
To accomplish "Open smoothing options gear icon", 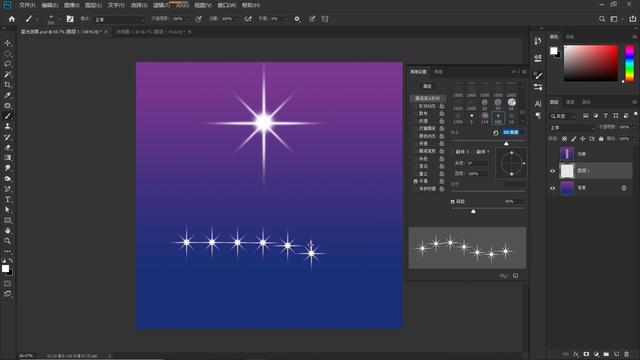I will coord(297,19).
